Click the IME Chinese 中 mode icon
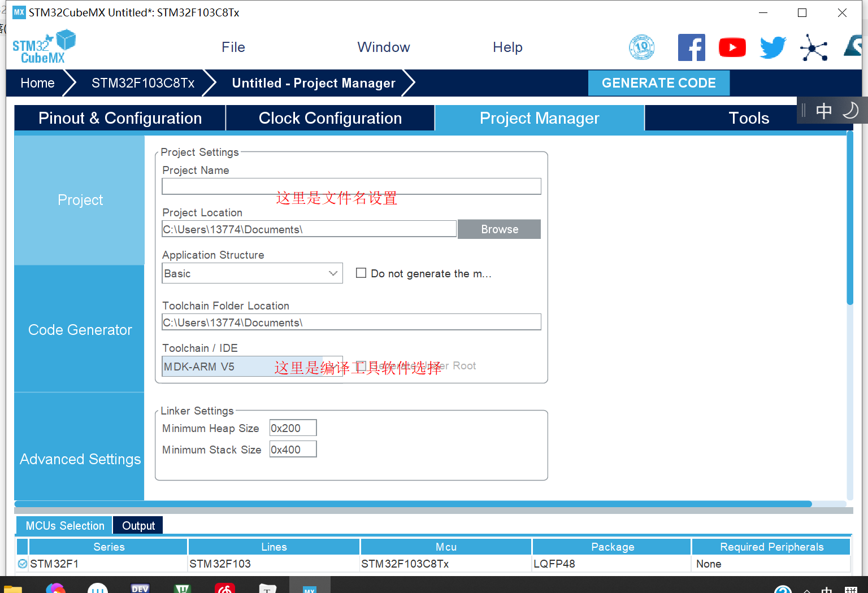 point(824,111)
